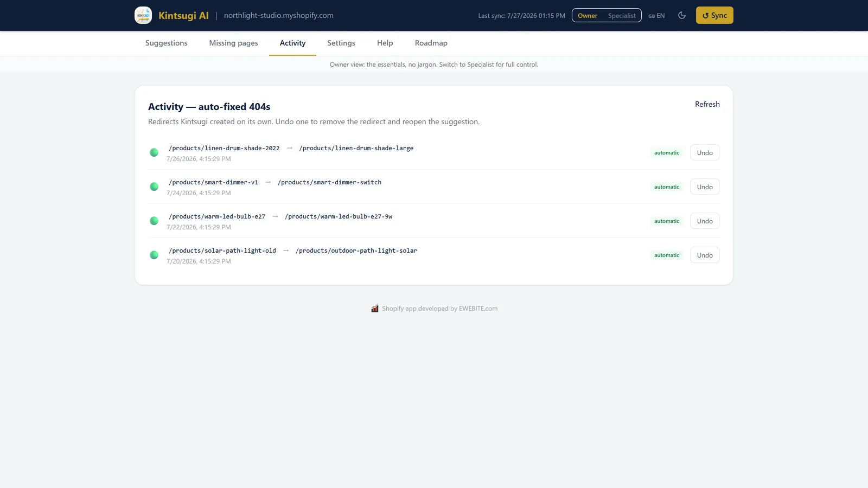Image resolution: width=868 pixels, height=488 pixels.
Task: Toggle dark mode moon icon
Action: point(682,15)
